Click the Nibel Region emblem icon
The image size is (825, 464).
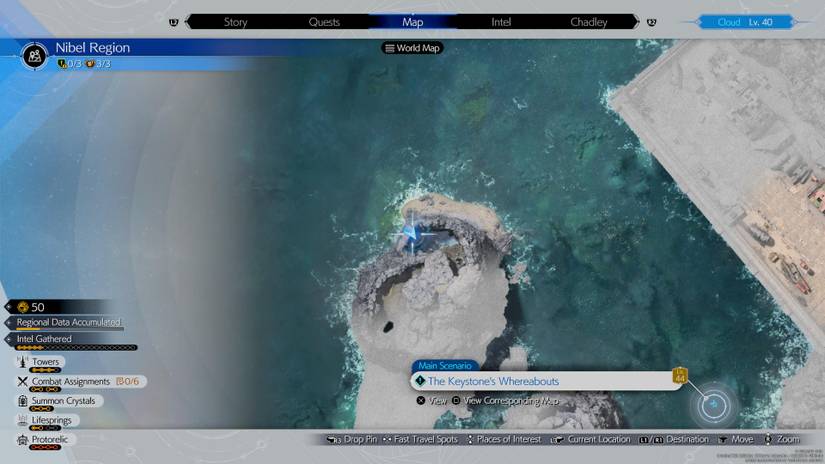tap(35, 55)
